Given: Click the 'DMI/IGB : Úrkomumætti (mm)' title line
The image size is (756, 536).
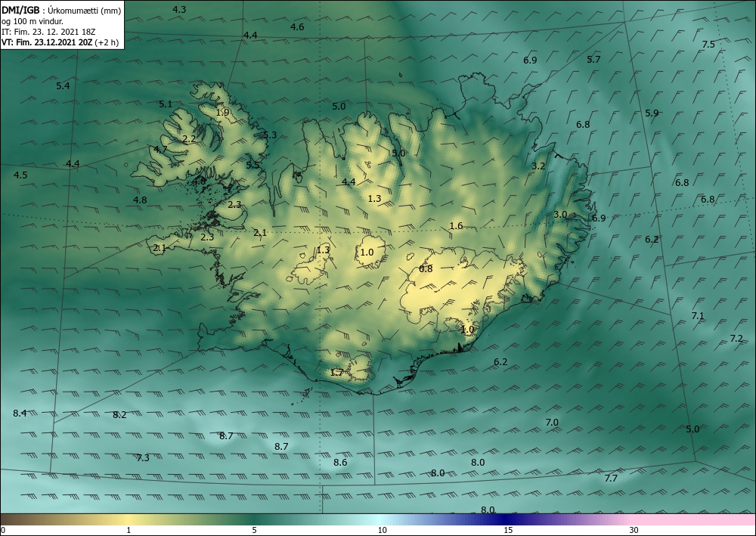Looking at the screenshot, I should (61, 11).
